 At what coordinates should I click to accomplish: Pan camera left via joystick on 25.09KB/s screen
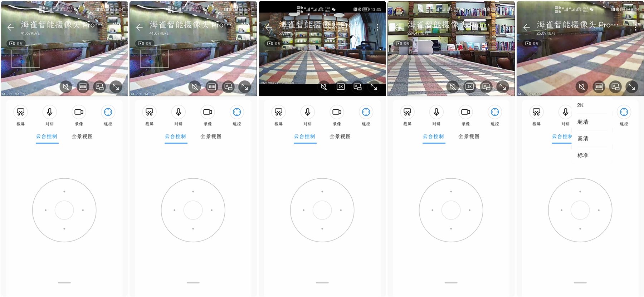561,210
